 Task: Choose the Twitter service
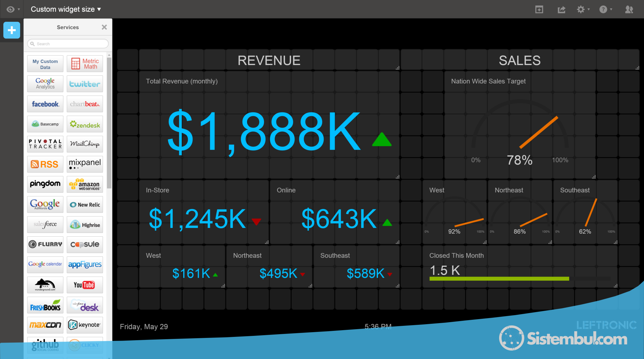pos(85,84)
